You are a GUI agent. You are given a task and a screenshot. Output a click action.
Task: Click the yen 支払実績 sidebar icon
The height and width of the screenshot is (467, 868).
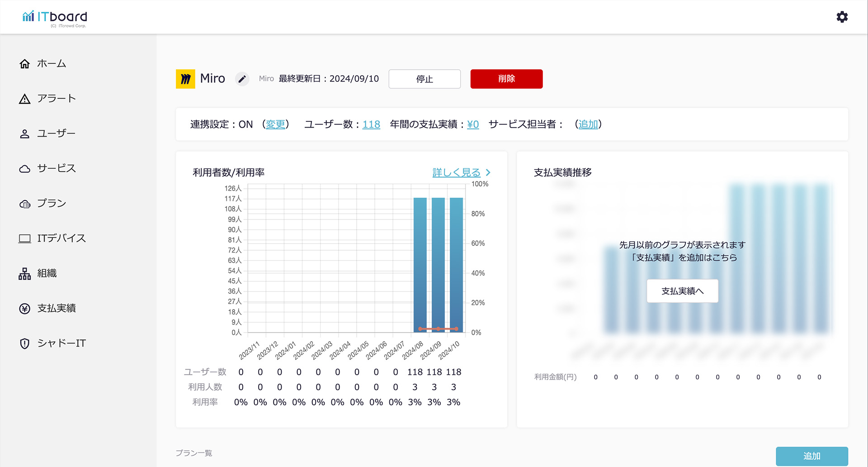point(25,309)
